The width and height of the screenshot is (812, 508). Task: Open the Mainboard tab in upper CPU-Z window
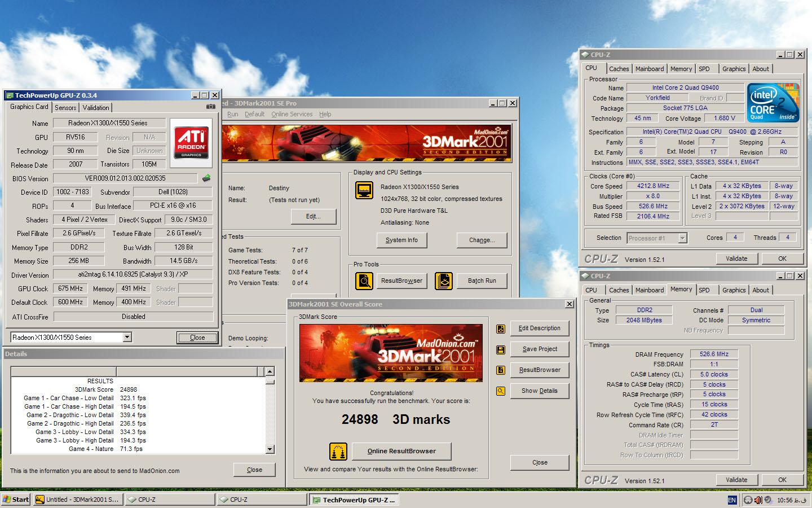650,69
